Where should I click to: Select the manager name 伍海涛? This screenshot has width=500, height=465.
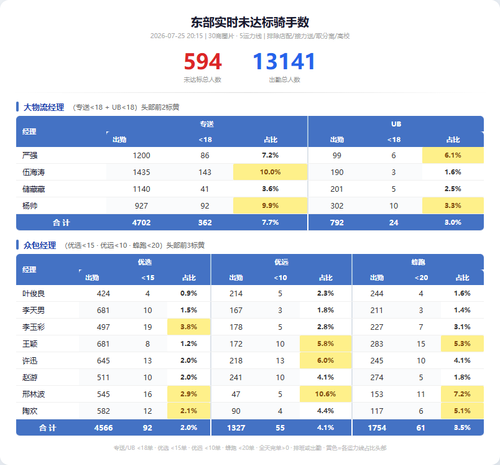point(33,172)
